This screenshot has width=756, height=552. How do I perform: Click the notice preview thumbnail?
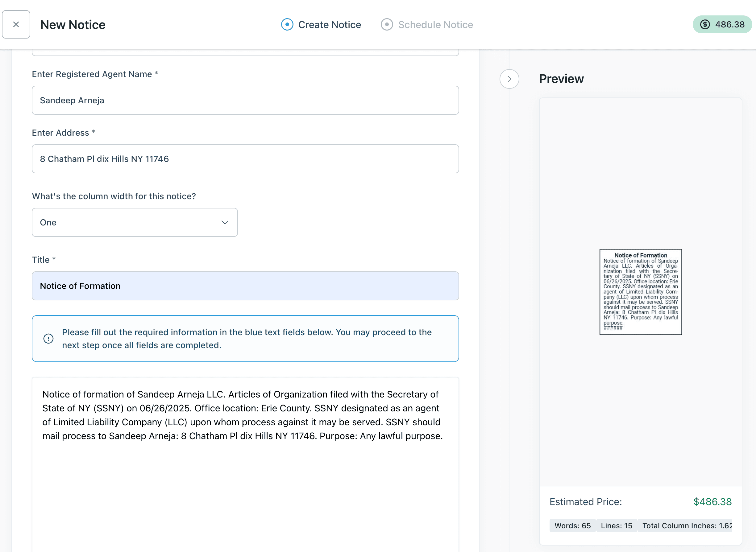click(641, 292)
